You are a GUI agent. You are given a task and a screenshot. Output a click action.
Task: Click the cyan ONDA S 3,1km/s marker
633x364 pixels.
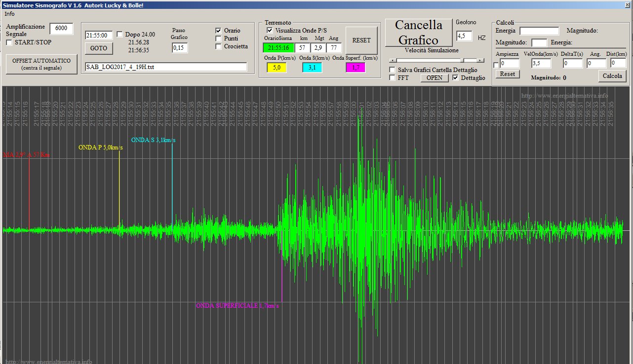[153, 140]
